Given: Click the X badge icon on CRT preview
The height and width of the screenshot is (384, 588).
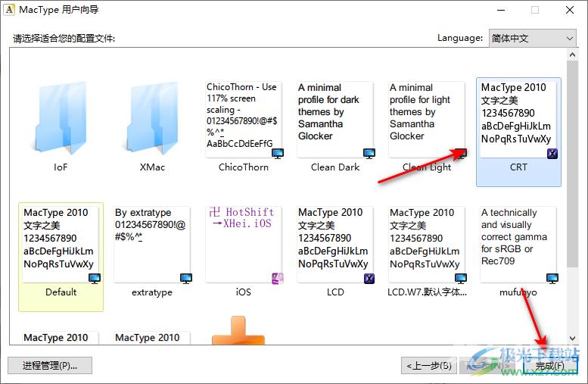Looking at the screenshot, I should 552,154.
